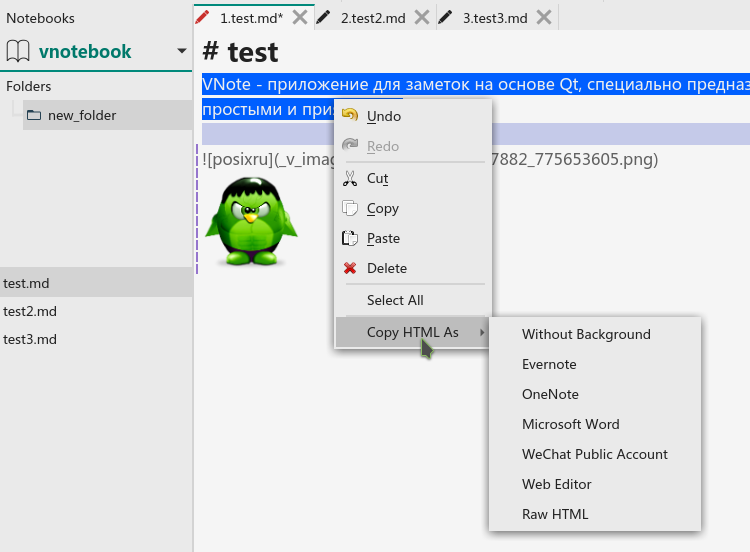Select Without Background in the submenu
This screenshot has height=552, width=750.
(x=595, y=334)
